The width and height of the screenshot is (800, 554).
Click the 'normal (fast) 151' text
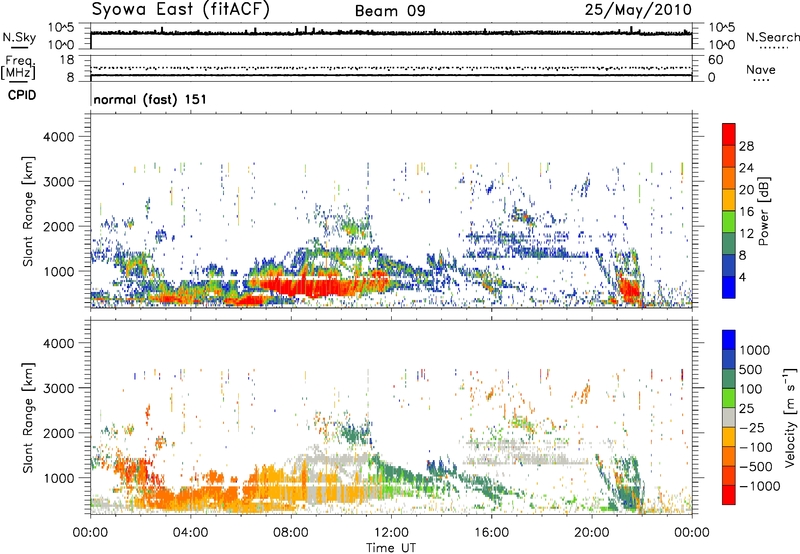(x=150, y=99)
